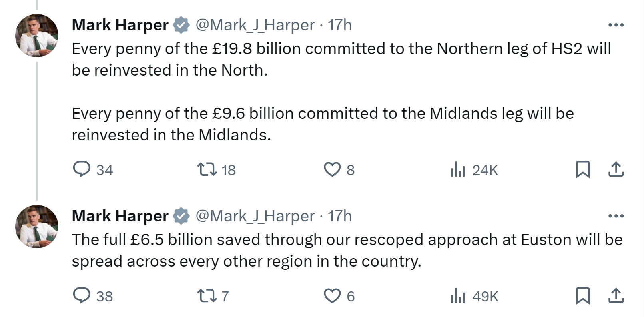Bookmark the Euston savings tweet
This screenshot has width=644, height=317.
coord(582,295)
